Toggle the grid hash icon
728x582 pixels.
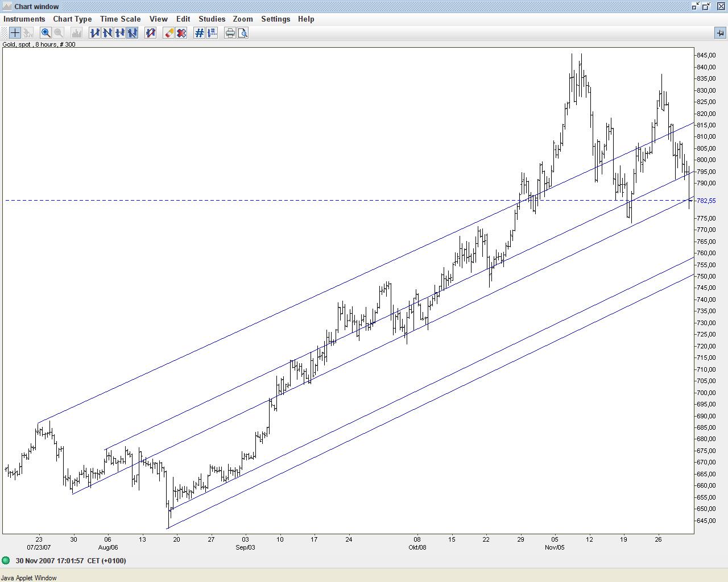(x=199, y=33)
